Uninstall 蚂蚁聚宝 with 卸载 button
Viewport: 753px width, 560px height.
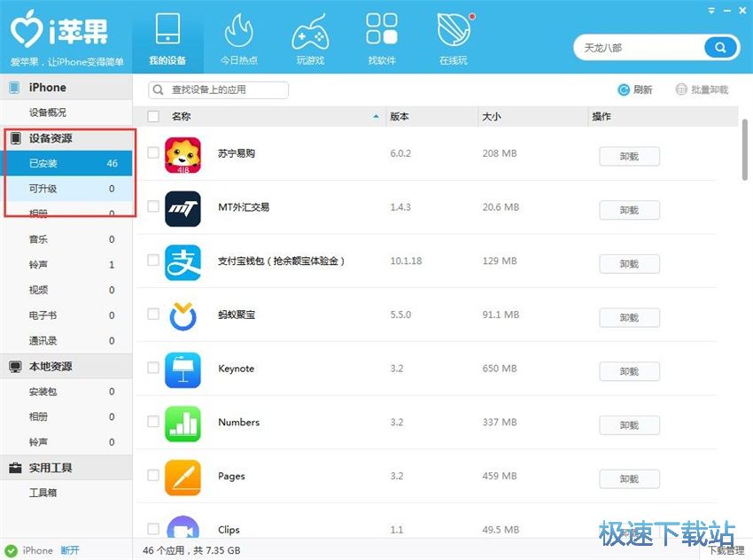(x=629, y=318)
